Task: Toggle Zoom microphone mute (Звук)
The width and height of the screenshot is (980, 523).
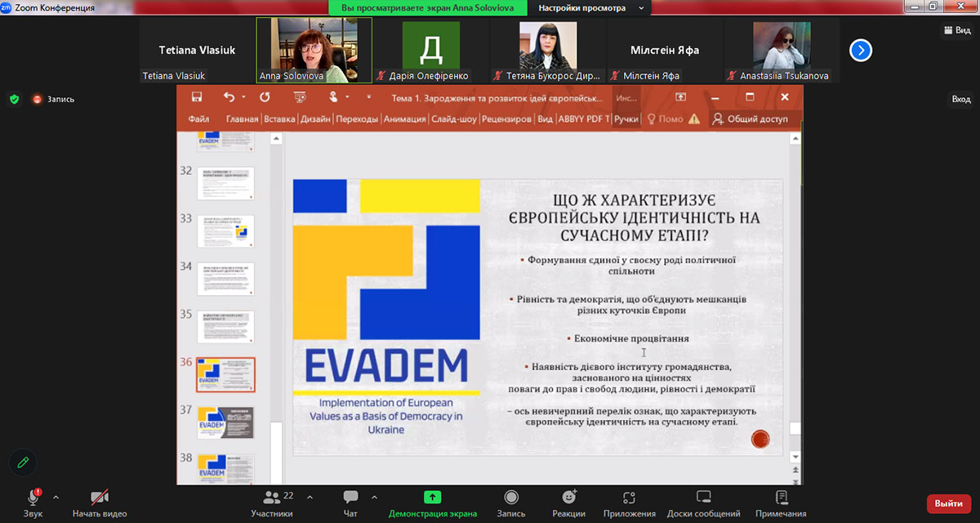Action: [33, 503]
